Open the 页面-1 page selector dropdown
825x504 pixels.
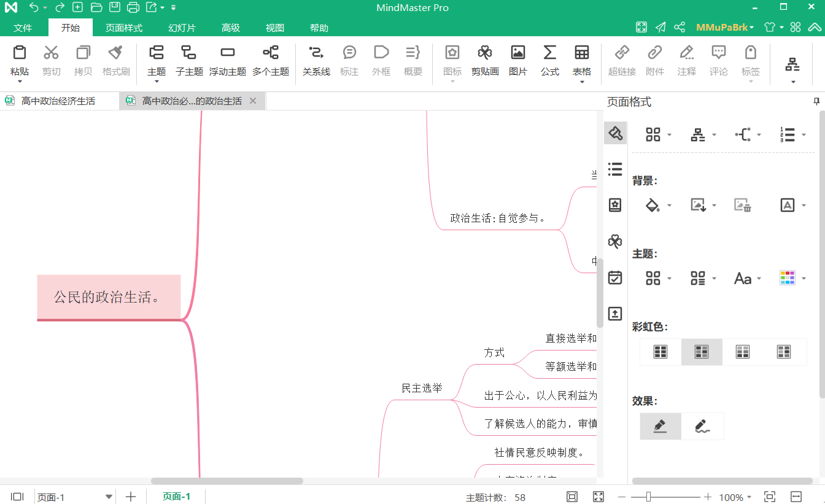click(x=109, y=497)
